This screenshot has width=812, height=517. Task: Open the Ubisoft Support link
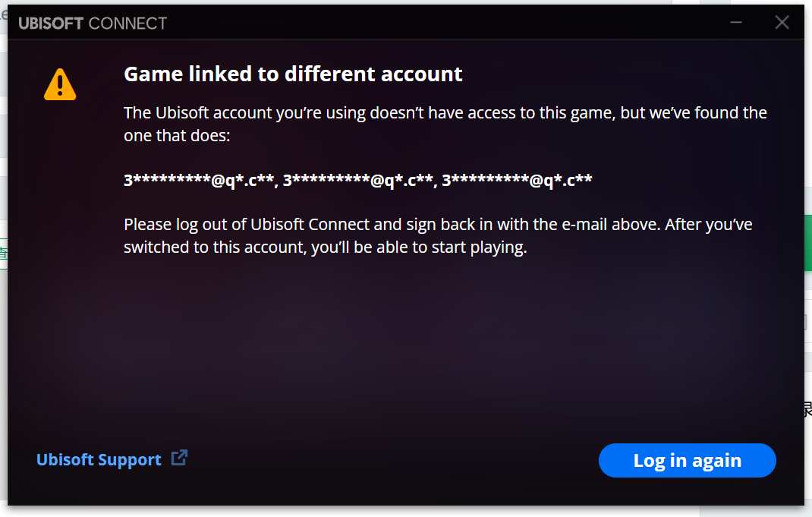click(99, 460)
